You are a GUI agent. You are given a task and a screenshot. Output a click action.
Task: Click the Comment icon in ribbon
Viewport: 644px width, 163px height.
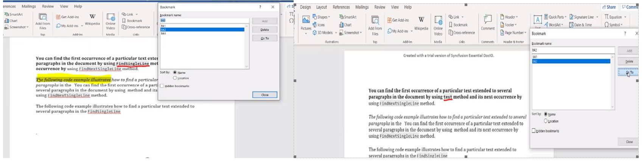(x=487, y=22)
